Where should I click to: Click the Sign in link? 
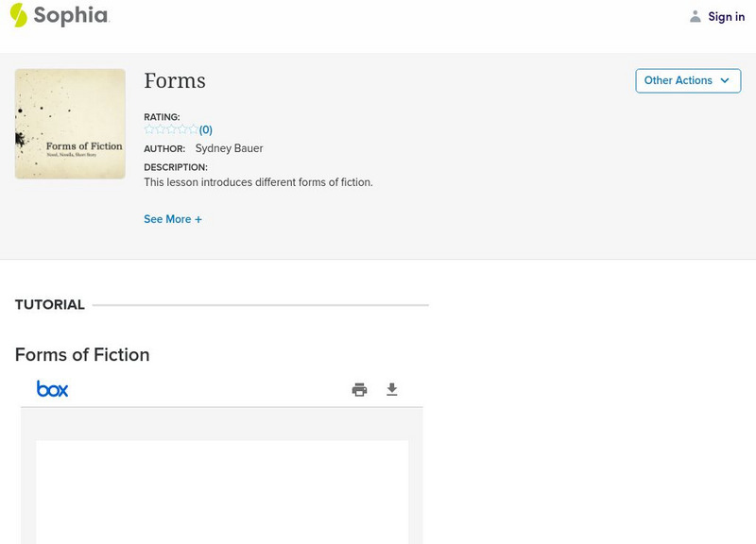coord(726,16)
